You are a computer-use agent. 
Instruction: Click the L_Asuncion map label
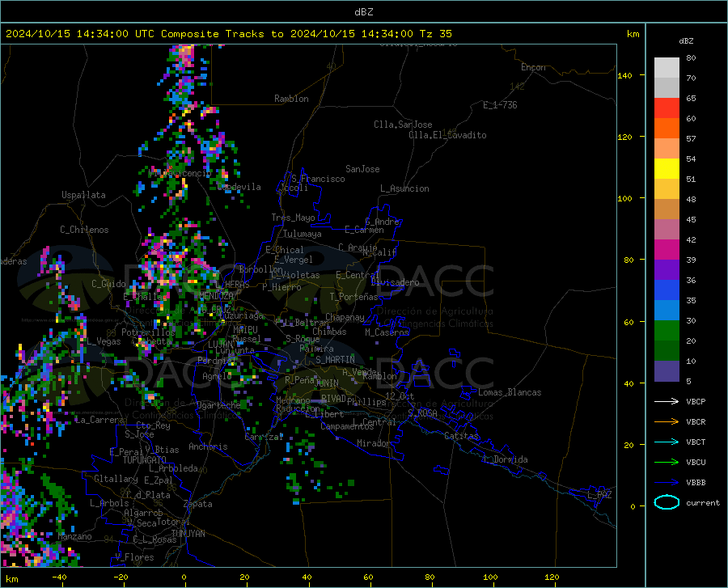(x=405, y=188)
